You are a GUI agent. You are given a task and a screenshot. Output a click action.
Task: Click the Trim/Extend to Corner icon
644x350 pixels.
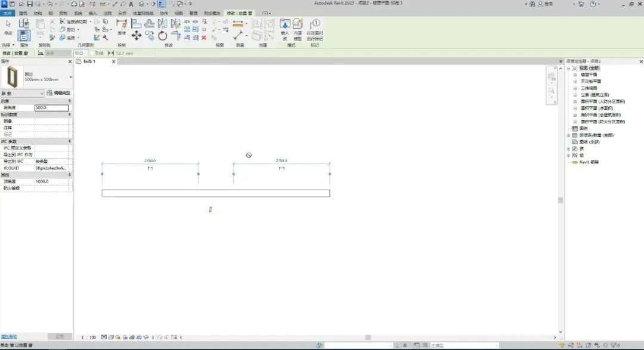(x=175, y=36)
